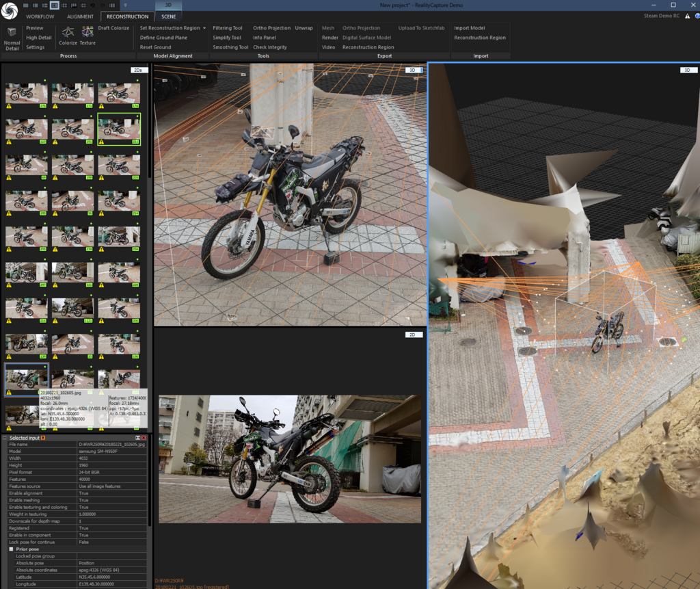Select the highlighted active layout icon
This screenshot has width=700, height=589.
point(55,5)
